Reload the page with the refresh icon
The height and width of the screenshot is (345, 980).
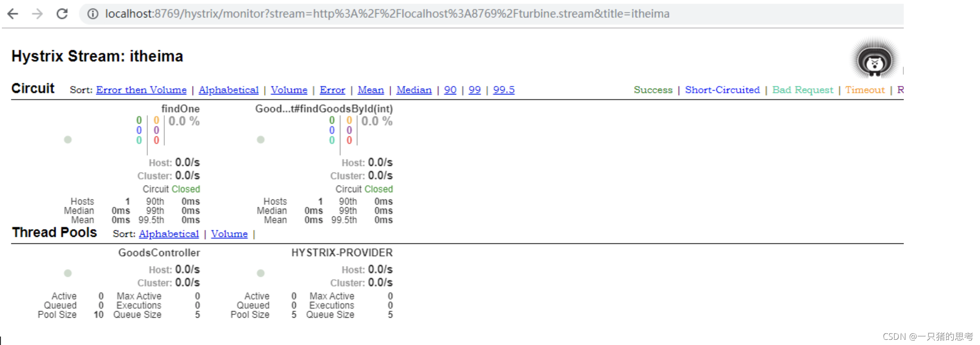point(62,14)
